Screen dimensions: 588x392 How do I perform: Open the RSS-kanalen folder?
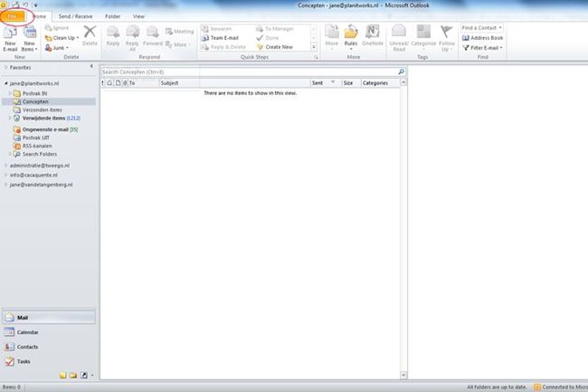coord(37,146)
